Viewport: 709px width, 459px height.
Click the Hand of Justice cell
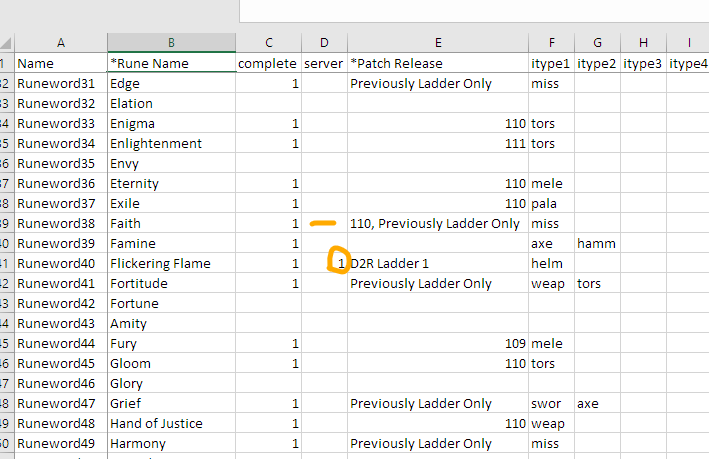(171, 423)
